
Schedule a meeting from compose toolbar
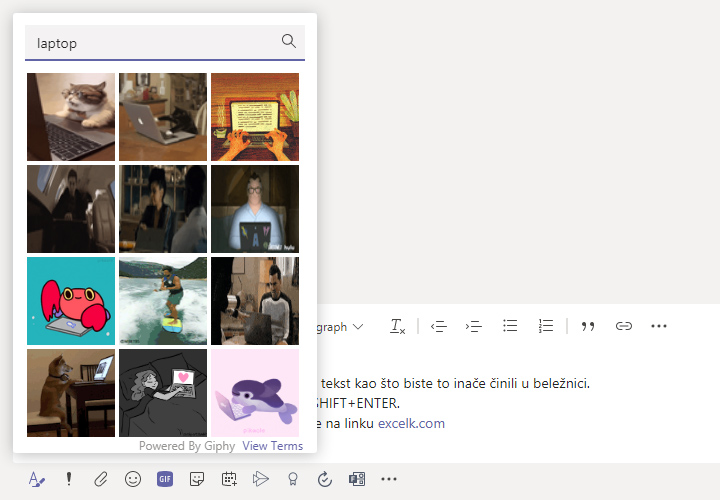click(229, 479)
